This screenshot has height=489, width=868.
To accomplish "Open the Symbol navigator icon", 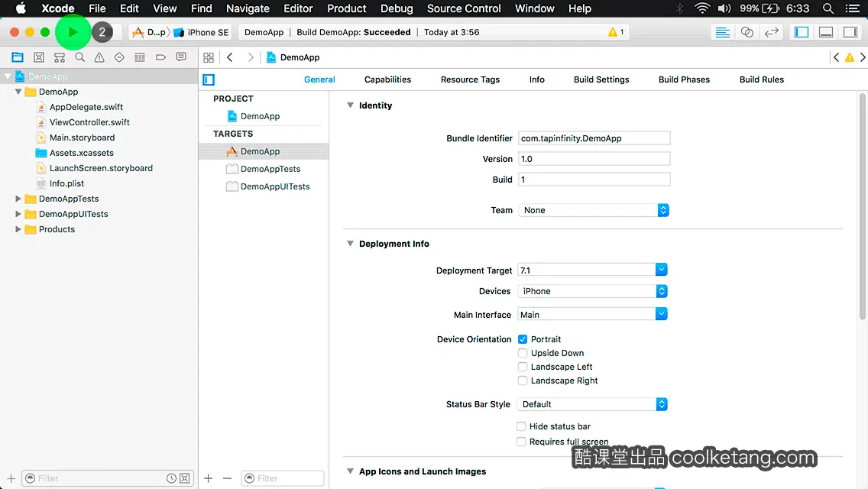I will 60,57.
